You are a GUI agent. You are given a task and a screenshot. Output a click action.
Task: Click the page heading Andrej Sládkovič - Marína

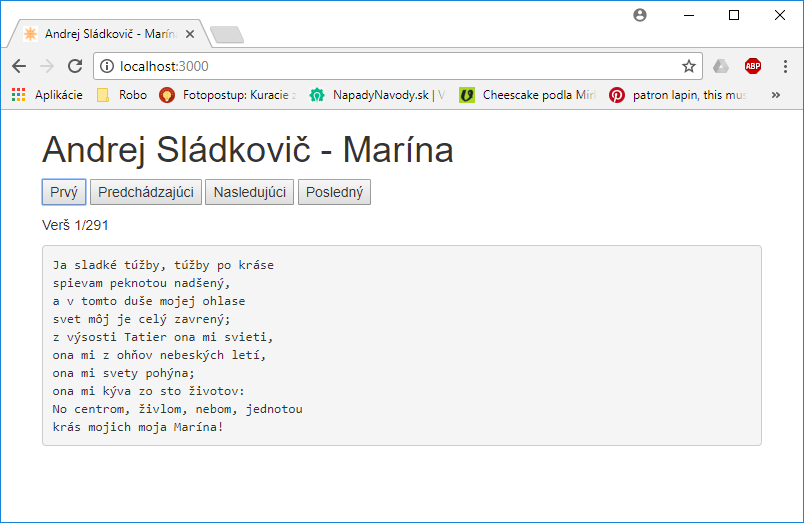[x=248, y=150]
